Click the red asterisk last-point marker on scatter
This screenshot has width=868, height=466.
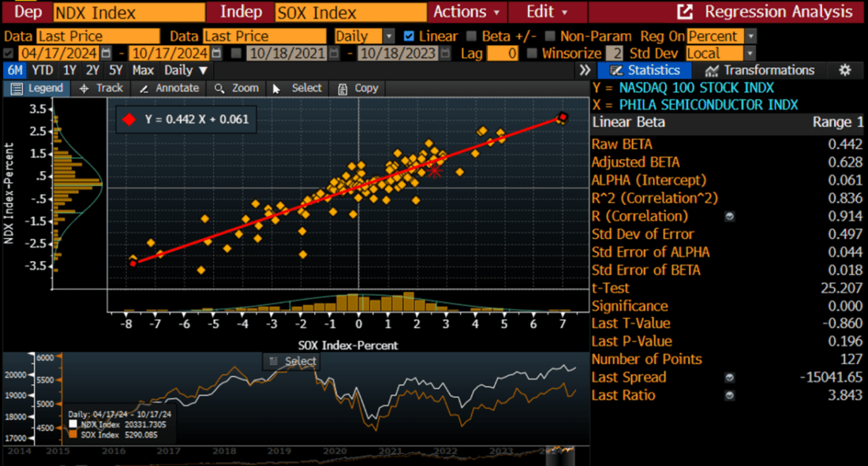coord(435,171)
